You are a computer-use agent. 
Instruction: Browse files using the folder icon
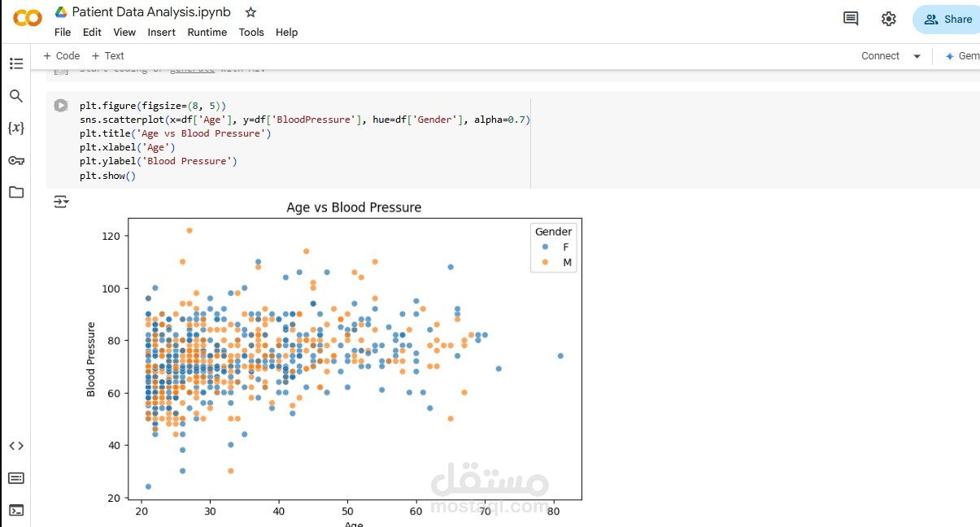point(16,193)
